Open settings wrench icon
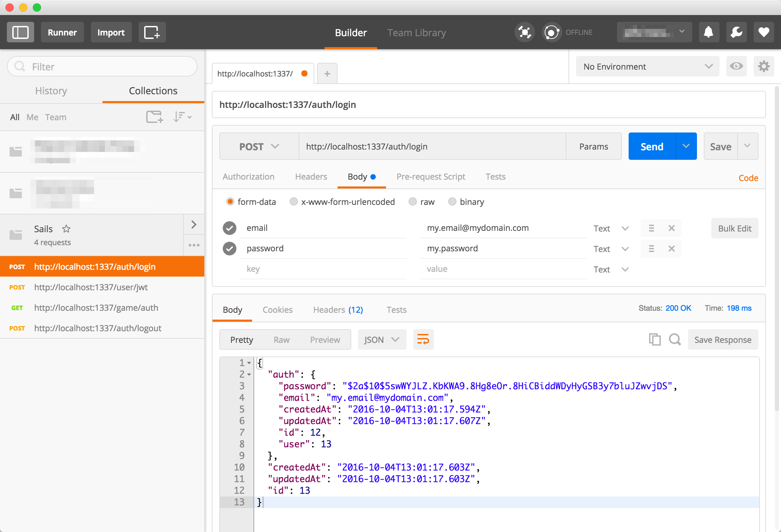The image size is (781, 532). pos(736,32)
